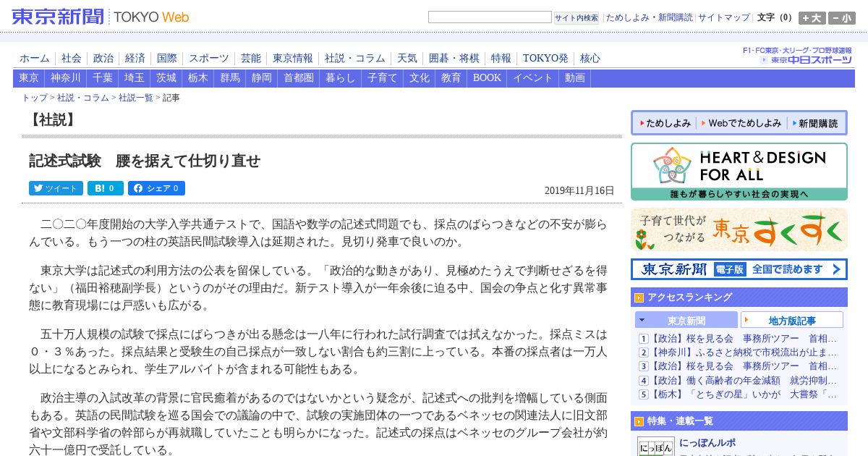Click Webでためしよみ in sidebar box
The width and height of the screenshot is (868, 456).
pos(741,123)
